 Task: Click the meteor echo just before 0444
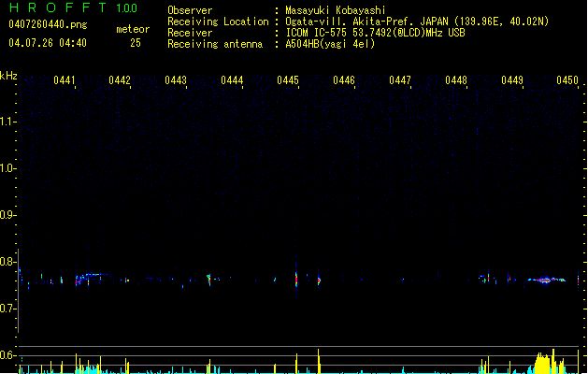209,280
